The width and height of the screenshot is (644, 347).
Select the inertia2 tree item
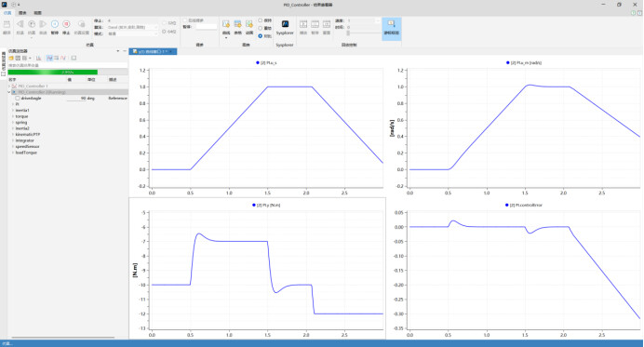(x=22, y=128)
